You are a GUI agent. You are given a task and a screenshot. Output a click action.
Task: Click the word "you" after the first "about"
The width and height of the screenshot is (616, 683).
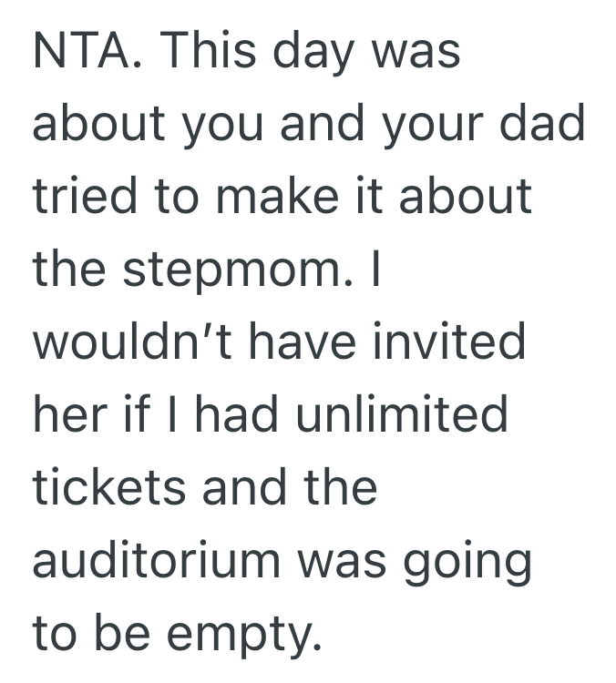[x=222, y=127]
